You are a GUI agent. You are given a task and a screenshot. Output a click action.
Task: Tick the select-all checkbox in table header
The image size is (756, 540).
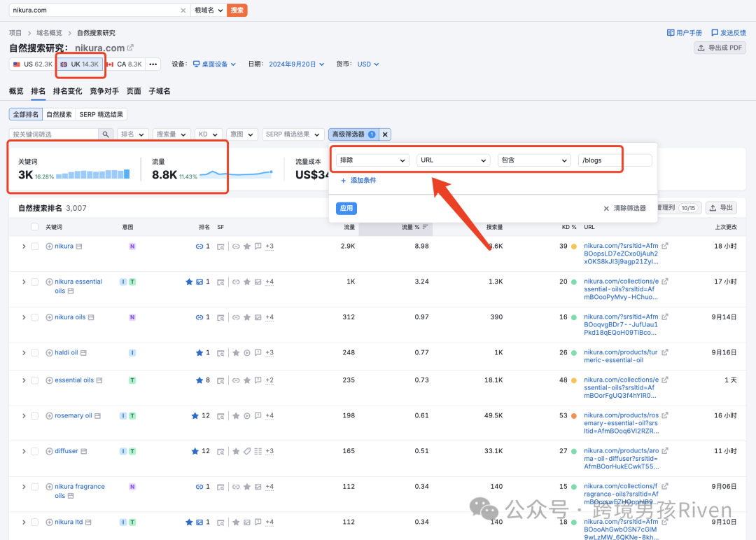pos(35,227)
